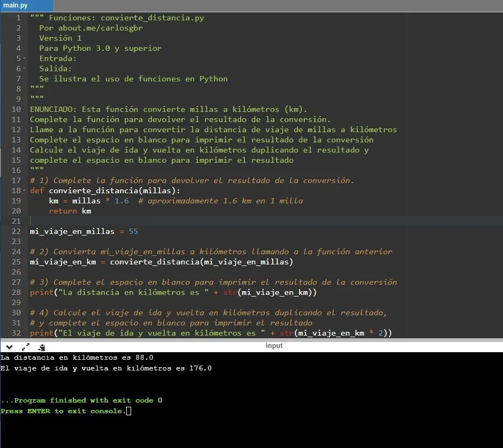Fold code at line 5 arrow
This screenshot has width=503, height=448.
click(x=25, y=58)
